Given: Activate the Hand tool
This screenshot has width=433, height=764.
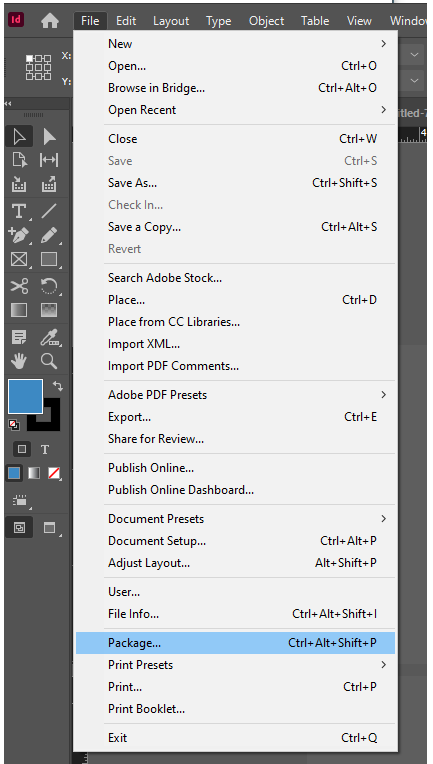Looking at the screenshot, I should pyautogui.click(x=19, y=361).
